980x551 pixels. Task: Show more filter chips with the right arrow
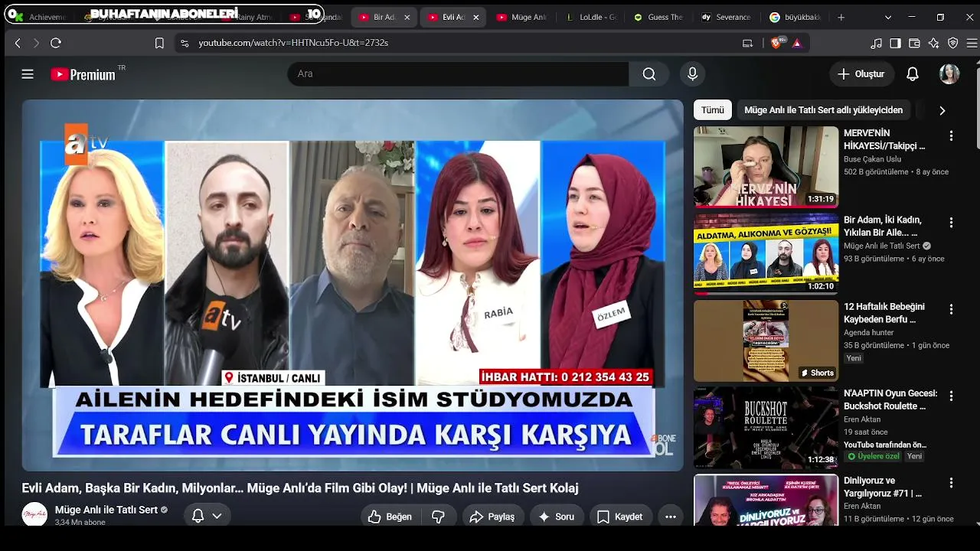tap(942, 110)
